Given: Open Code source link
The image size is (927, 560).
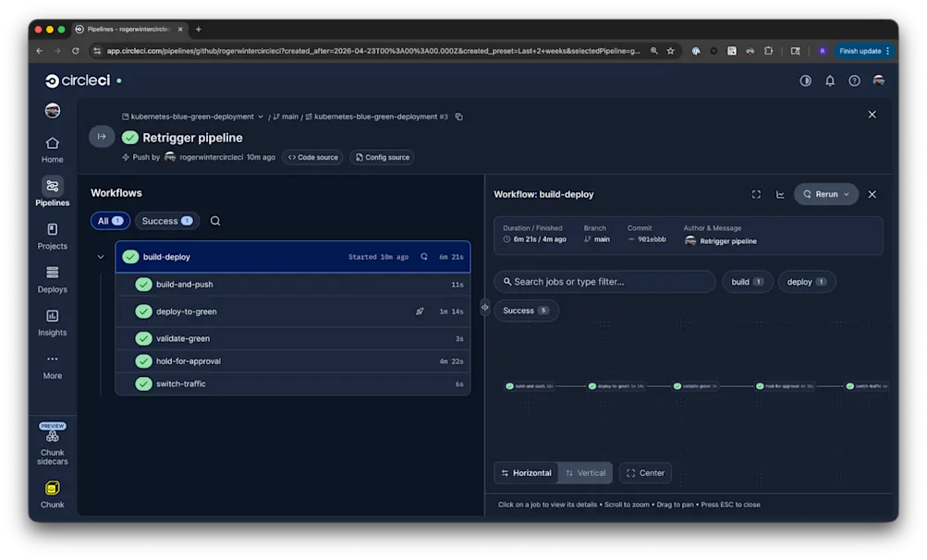Looking at the screenshot, I should 312,157.
